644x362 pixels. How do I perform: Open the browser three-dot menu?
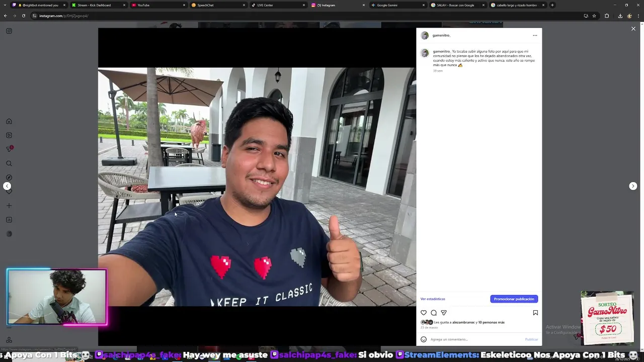(638, 16)
